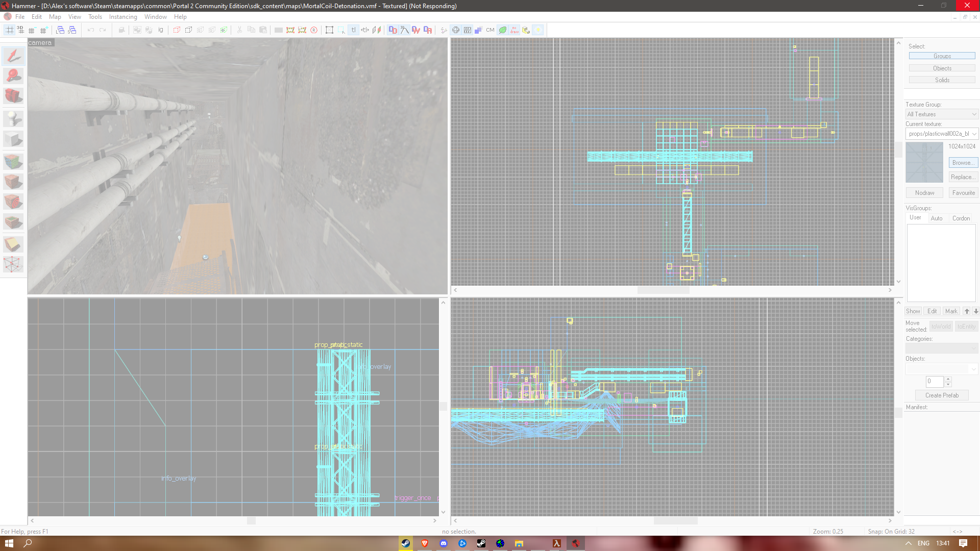Viewport: 980px width, 551px height.
Task: Click Browse to open the texture browser
Action: [x=963, y=162]
